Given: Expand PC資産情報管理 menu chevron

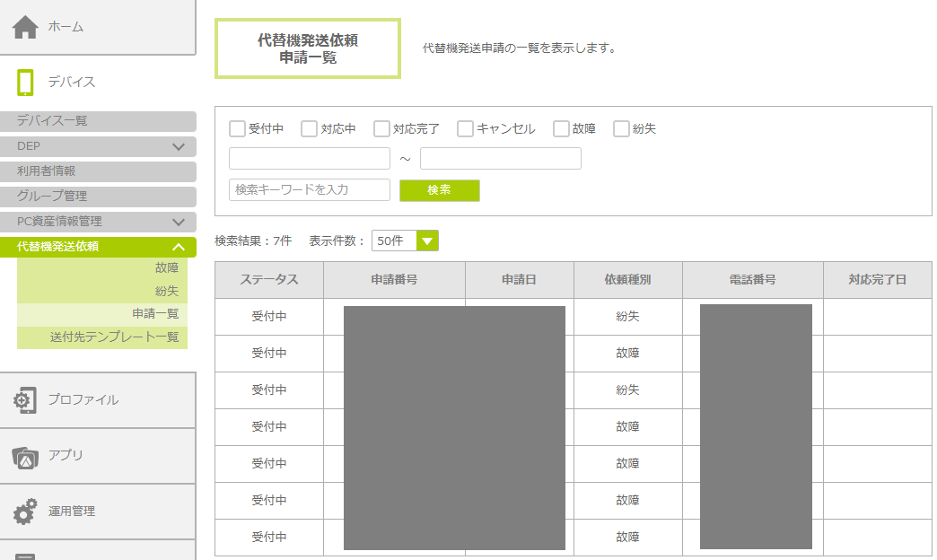Looking at the screenshot, I should (178, 222).
